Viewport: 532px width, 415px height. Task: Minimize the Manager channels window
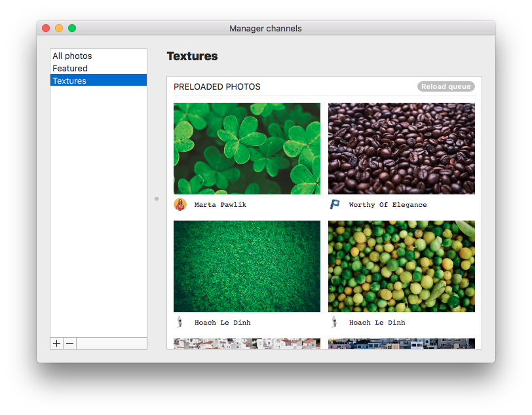pos(59,28)
